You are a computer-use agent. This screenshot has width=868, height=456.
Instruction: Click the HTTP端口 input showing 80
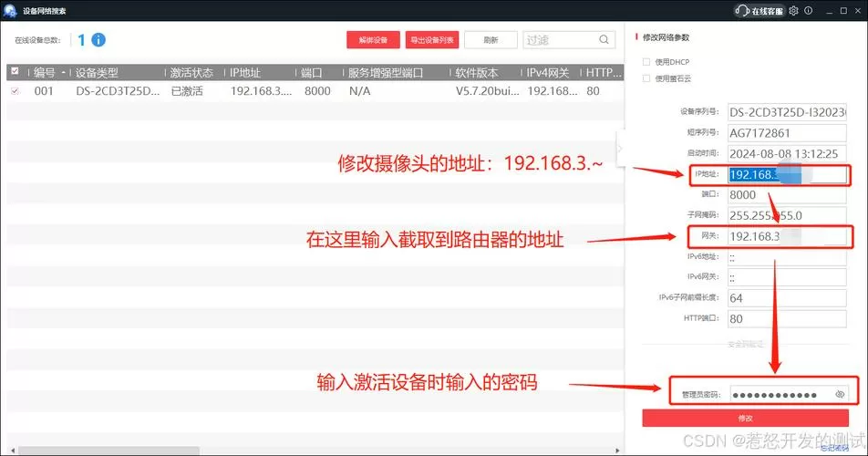pos(787,319)
